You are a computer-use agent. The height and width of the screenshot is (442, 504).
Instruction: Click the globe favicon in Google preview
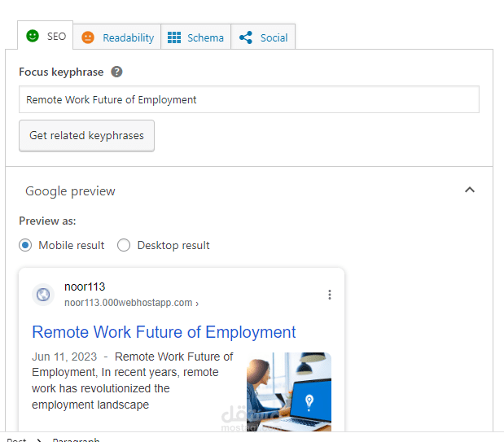point(43,295)
